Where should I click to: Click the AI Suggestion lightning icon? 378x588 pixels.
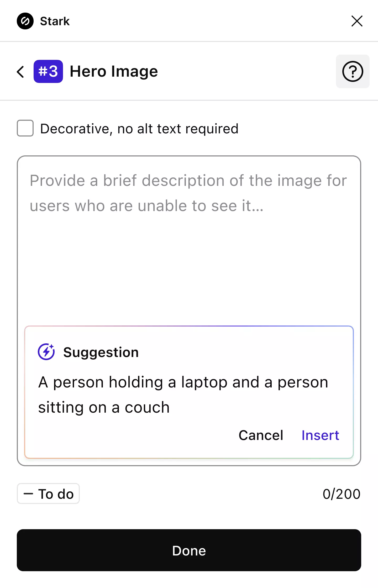pos(46,352)
